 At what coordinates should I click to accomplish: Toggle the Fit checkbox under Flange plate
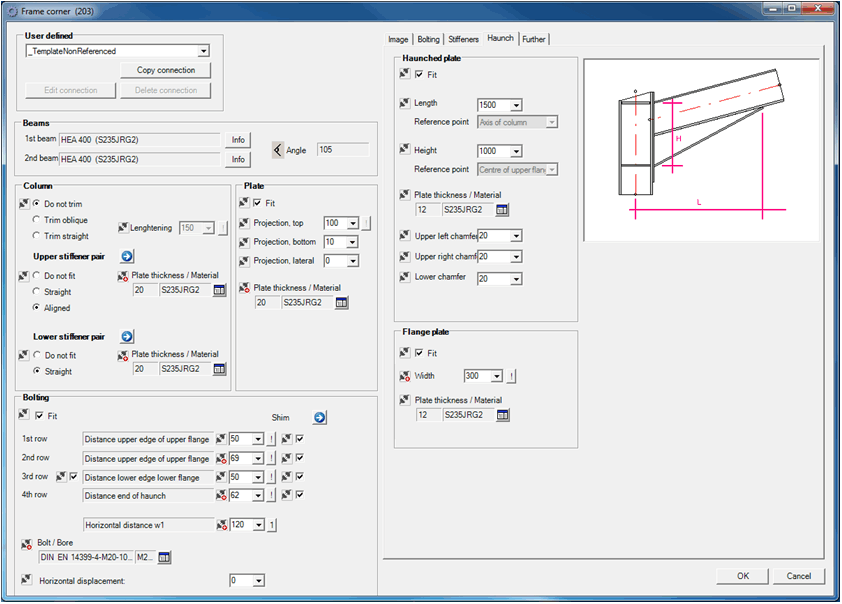tap(419, 353)
